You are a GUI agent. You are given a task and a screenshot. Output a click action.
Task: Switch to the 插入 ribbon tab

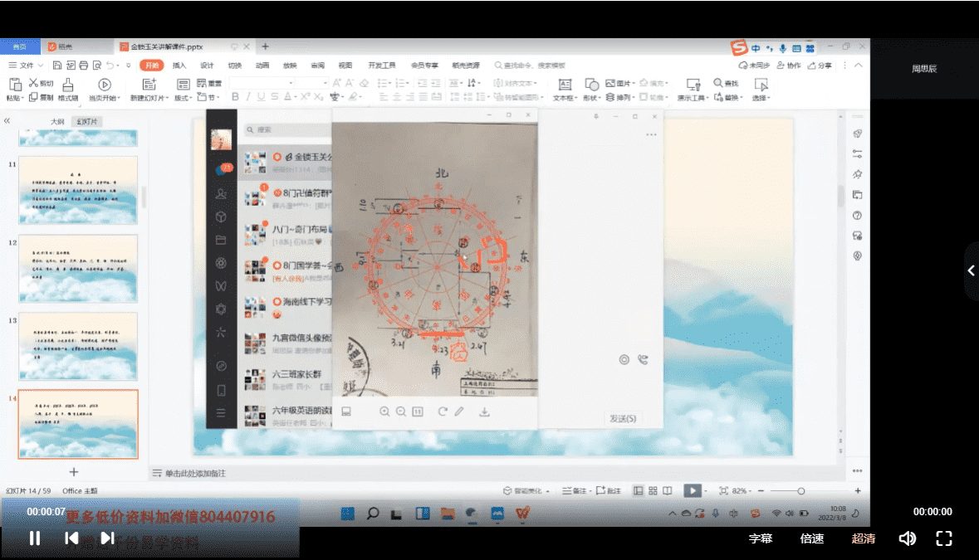[x=179, y=66]
